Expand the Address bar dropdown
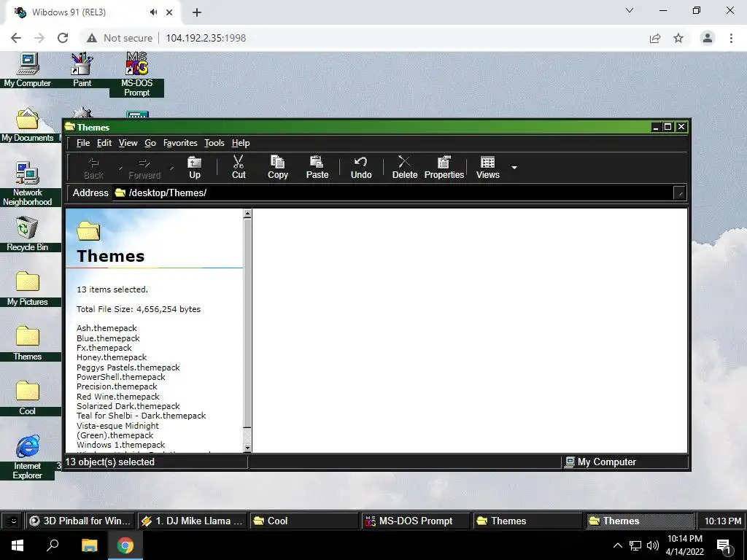Viewport: 747px width, 560px height. 680,192
